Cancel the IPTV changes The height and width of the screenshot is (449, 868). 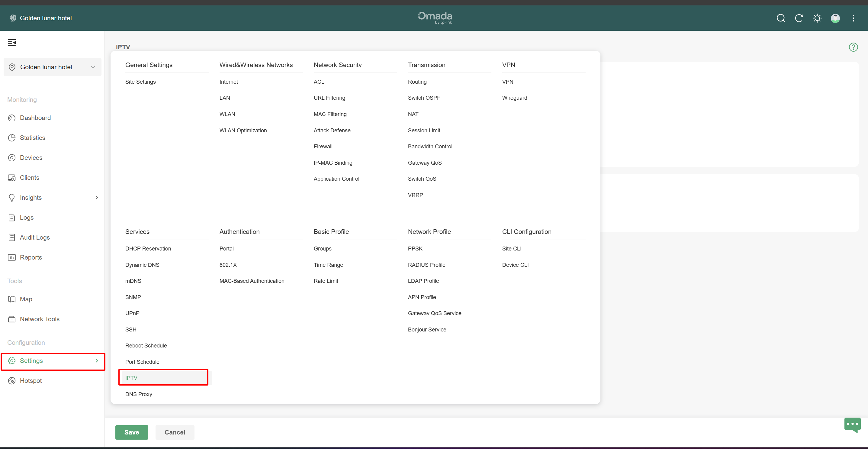click(175, 432)
